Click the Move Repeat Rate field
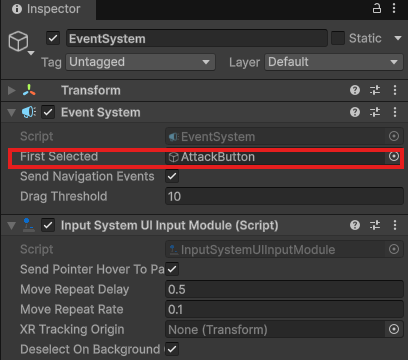This screenshot has width=408, height=360. click(284, 309)
